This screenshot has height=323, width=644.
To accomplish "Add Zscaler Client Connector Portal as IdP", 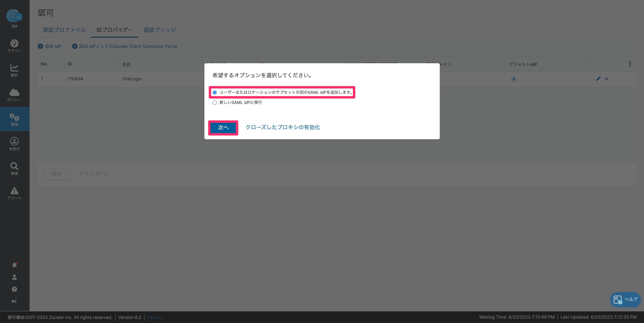I will click(125, 46).
